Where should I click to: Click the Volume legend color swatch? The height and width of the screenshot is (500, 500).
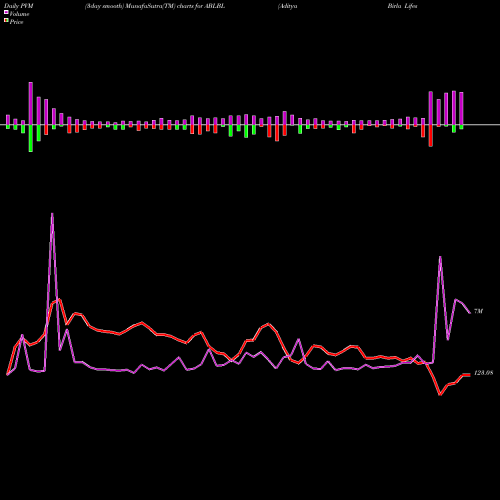pos(6,13)
